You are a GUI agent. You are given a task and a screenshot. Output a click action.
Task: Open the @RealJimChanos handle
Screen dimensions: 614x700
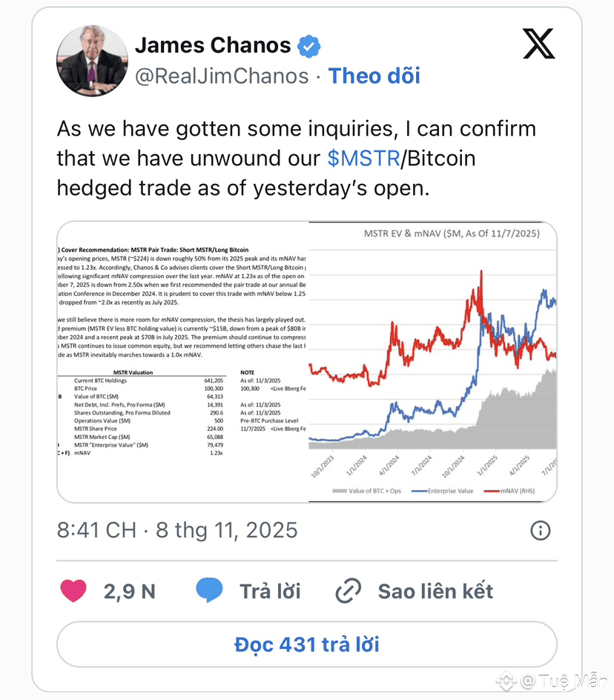(x=222, y=76)
